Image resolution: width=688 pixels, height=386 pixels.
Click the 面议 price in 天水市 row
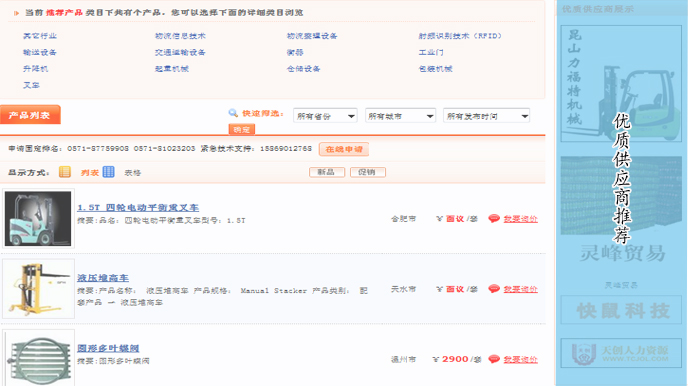[455, 289]
